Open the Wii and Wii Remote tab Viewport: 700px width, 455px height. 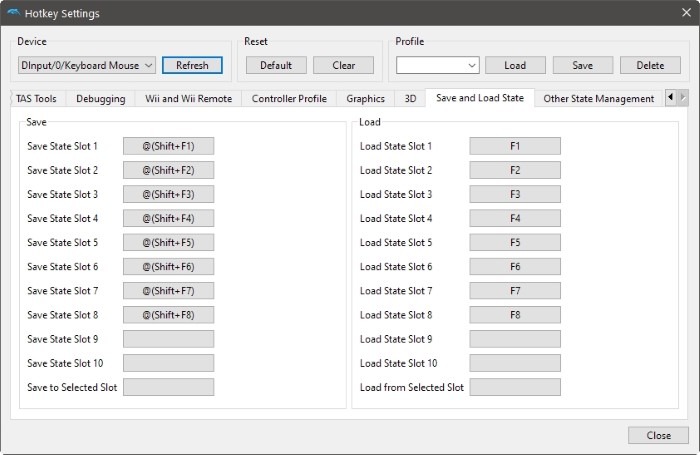188,99
